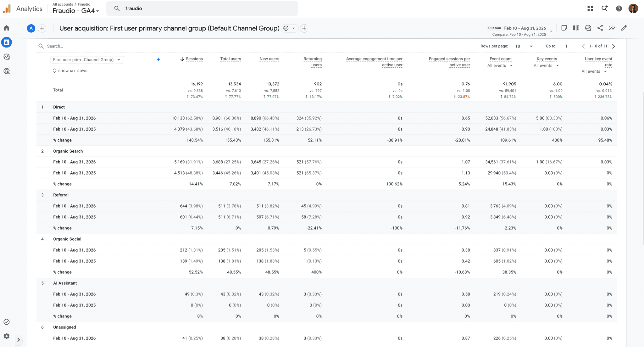Open the Insights trend icon

pos(612,28)
